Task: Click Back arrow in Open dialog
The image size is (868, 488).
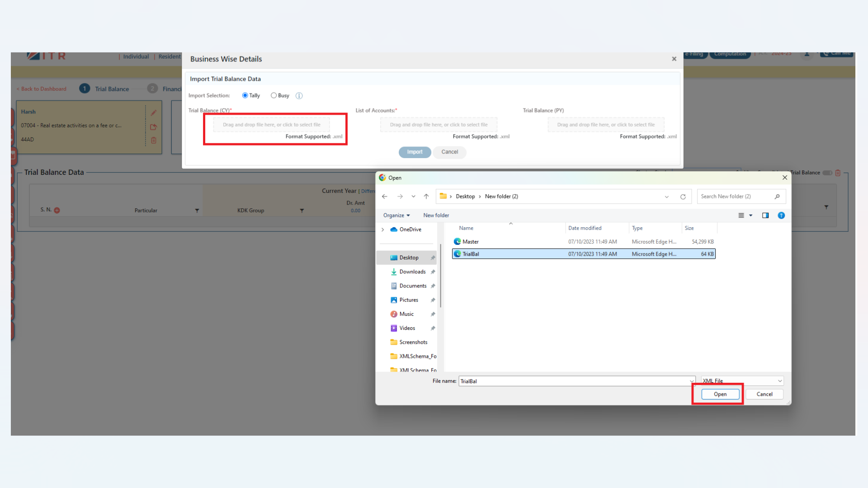Action: point(385,197)
